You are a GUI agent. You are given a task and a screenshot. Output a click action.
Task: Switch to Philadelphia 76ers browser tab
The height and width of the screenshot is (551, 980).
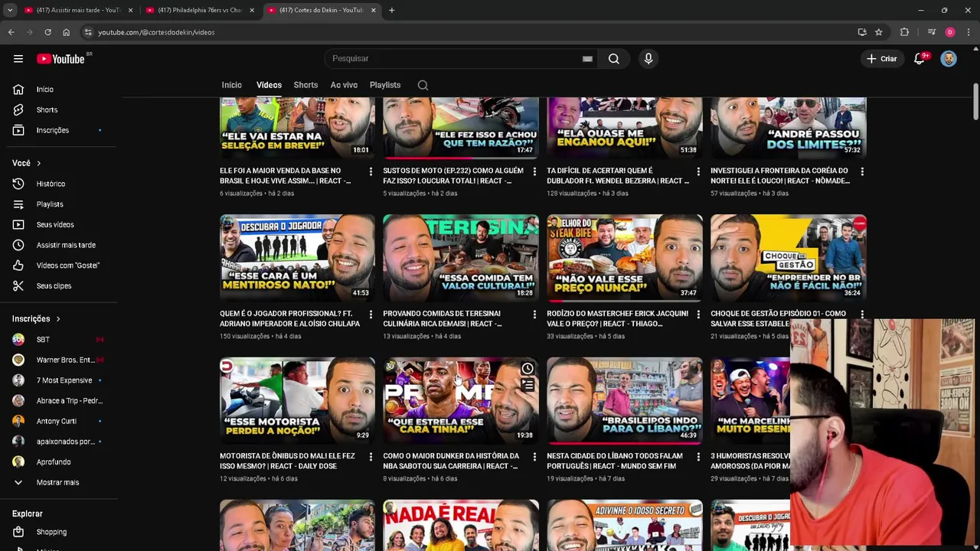199,10
